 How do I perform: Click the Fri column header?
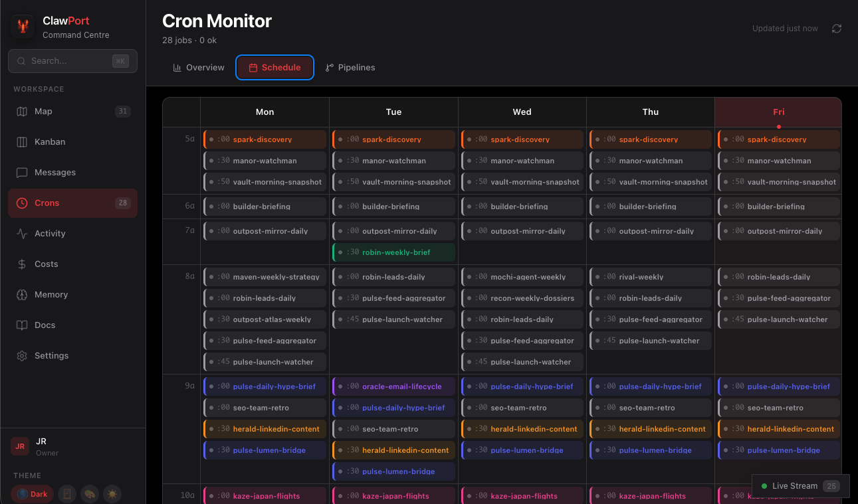(x=778, y=112)
